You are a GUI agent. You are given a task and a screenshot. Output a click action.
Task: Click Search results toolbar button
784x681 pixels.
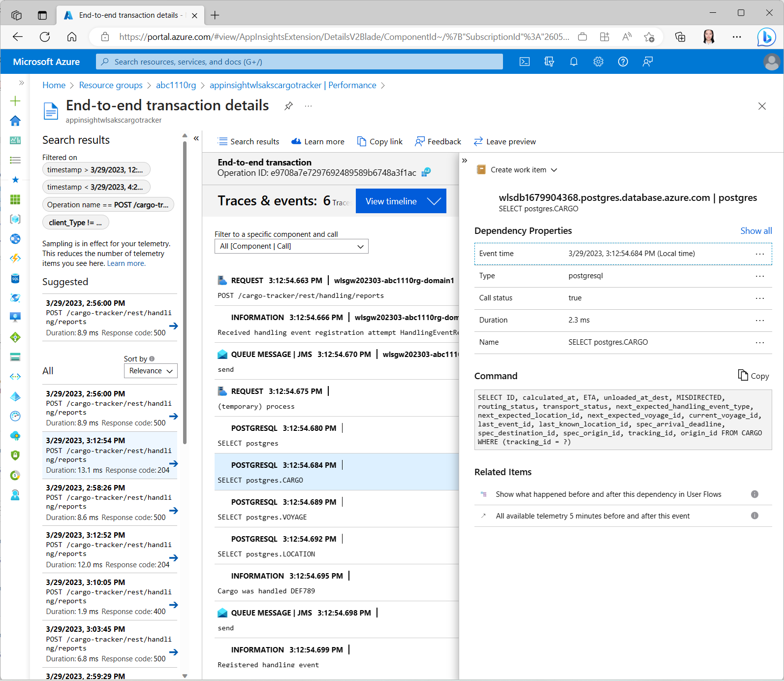249,142
